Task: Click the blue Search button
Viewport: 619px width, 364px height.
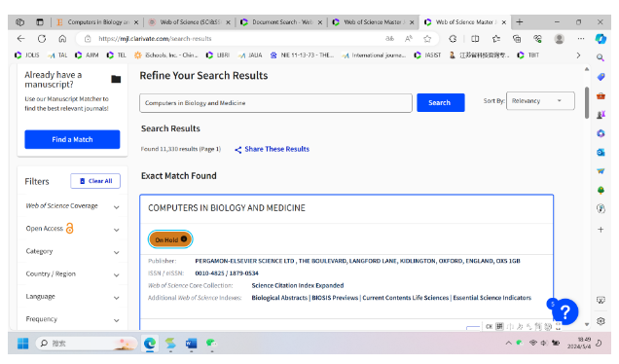Action: (x=441, y=102)
